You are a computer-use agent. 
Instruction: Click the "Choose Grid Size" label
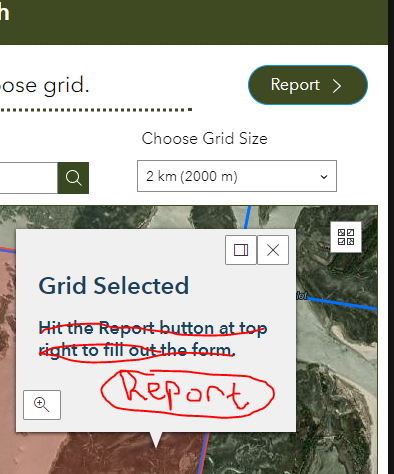click(x=204, y=138)
